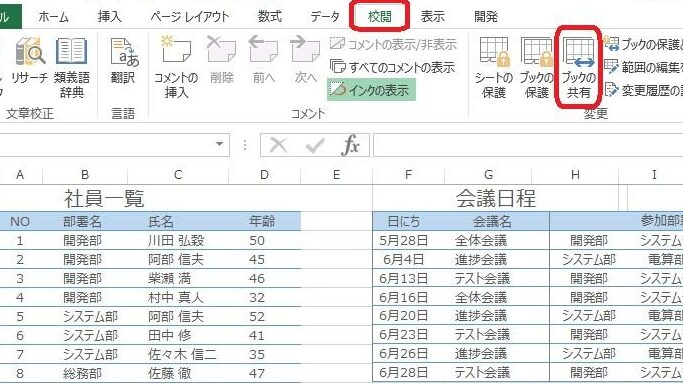Open ブックの共有 share workbook
Viewport: 683px width, 384px height.
pyautogui.click(x=578, y=67)
